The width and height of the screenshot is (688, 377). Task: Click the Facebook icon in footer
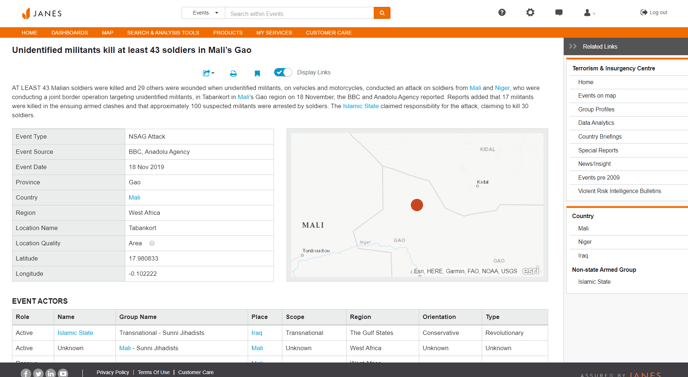coord(26,373)
